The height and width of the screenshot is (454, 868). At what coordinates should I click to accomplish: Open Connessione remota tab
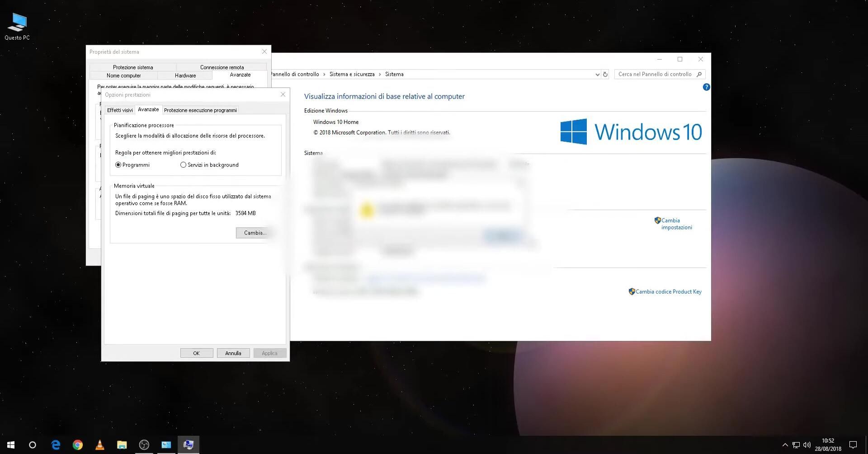pyautogui.click(x=222, y=67)
